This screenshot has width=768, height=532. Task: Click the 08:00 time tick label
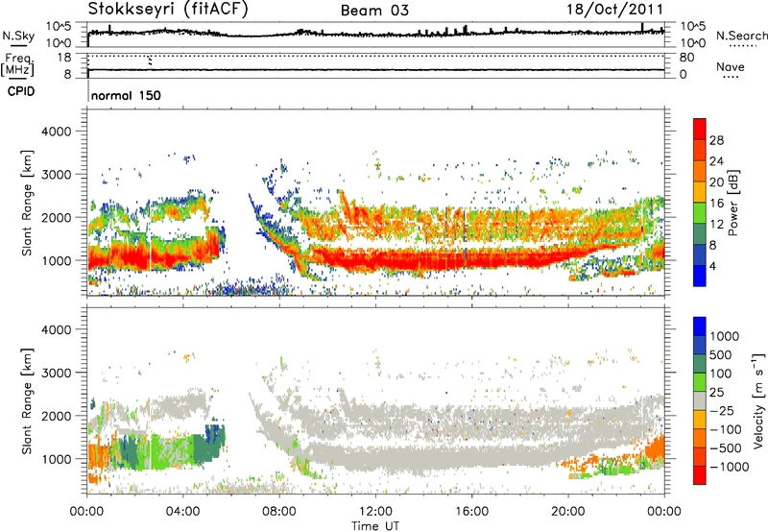click(279, 512)
